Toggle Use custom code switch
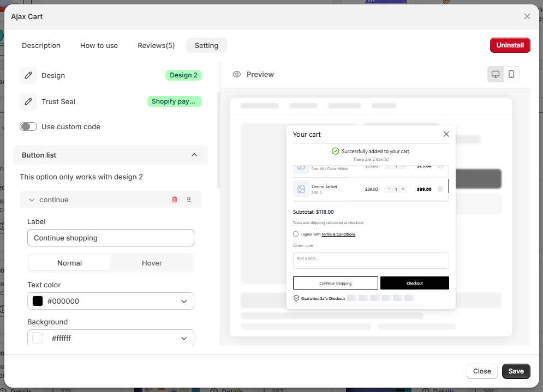The width and height of the screenshot is (543, 392). click(x=28, y=126)
